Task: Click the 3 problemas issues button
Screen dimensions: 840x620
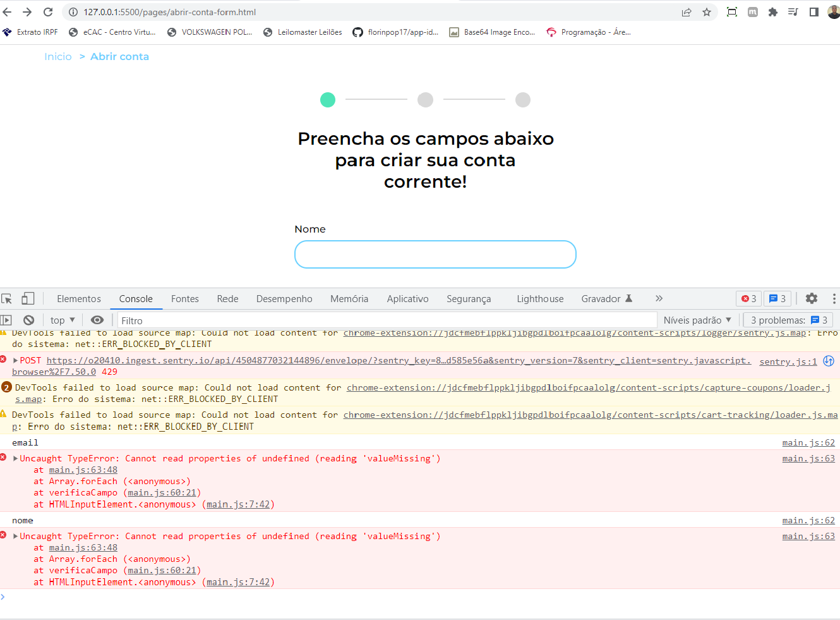Action: point(788,320)
